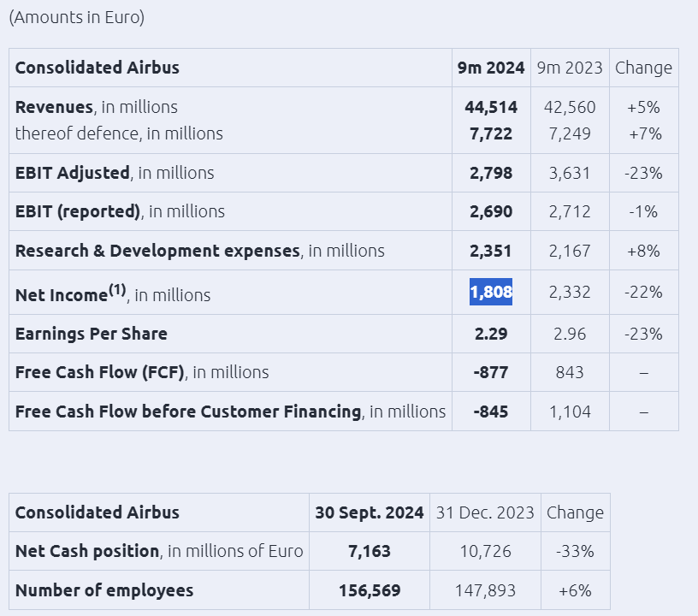This screenshot has width=698, height=616.
Task: Click the Earnings Per Share 2.29 value
Action: point(491,334)
